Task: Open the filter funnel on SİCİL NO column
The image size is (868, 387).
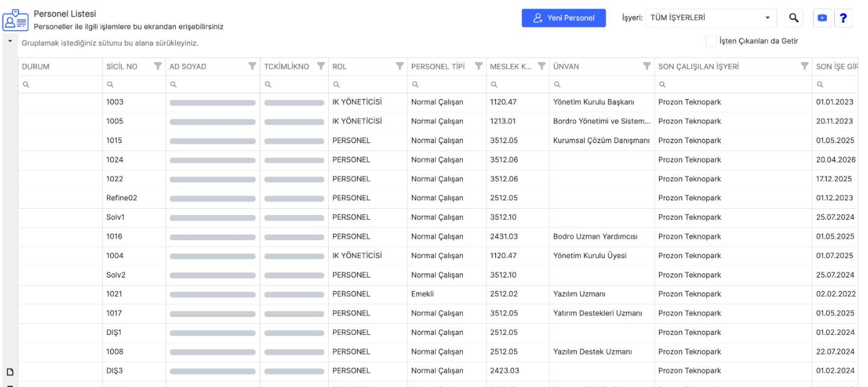Action: click(157, 66)
